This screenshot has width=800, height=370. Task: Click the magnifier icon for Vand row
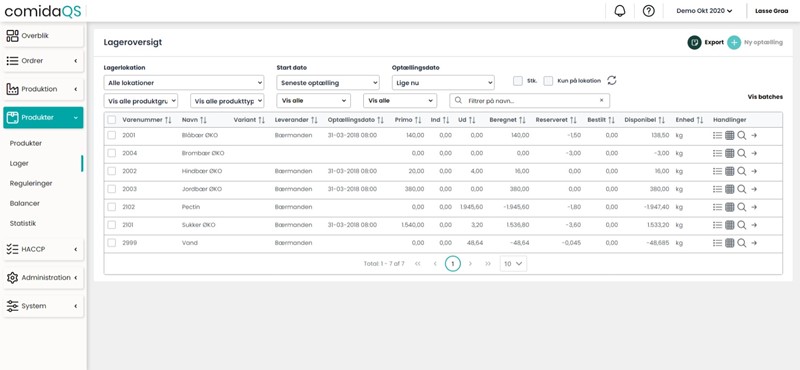pyautogui.click(x=742, y=243)
